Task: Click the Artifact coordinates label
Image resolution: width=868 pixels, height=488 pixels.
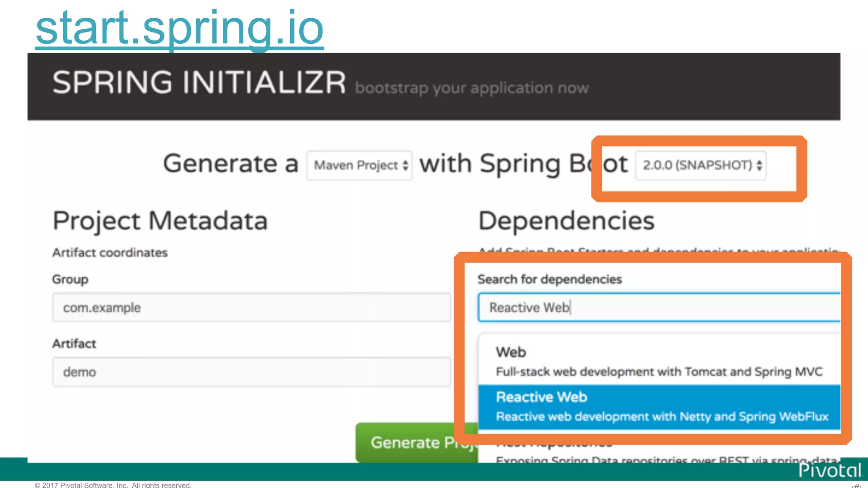Action: tap(110, 252)
